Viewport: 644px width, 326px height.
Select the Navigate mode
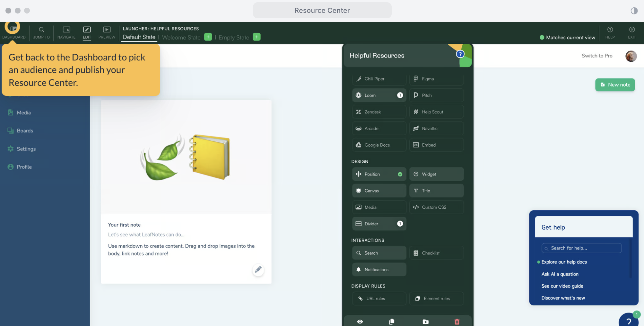tap(66, 32)
